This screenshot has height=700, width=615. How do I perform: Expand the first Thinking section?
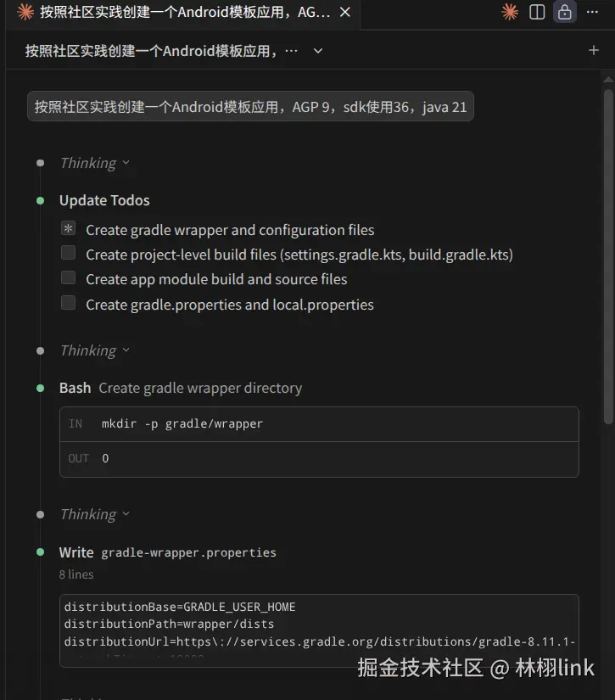click(x=93, y=163)
